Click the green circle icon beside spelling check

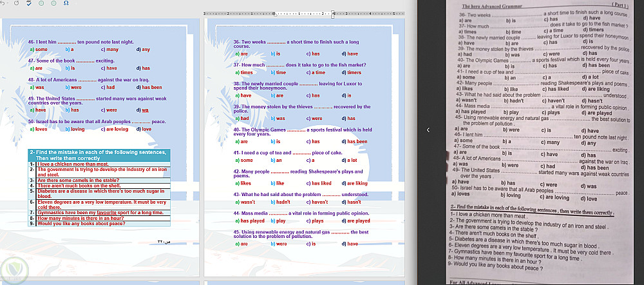pyautogui.click(x=41, y=3)
